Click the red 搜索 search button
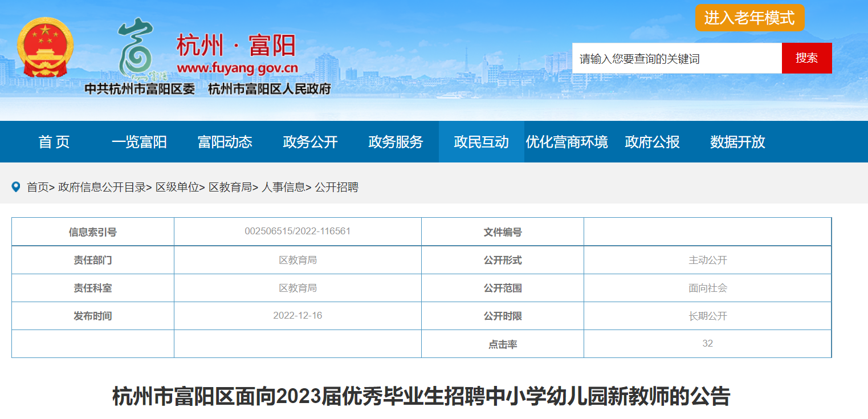Screen dimensions: 868x419 806,58
